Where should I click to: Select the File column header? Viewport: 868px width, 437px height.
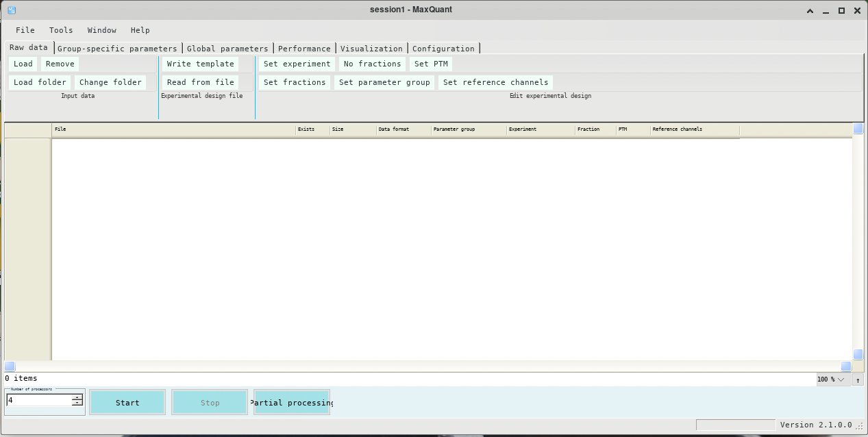point(174,129)
